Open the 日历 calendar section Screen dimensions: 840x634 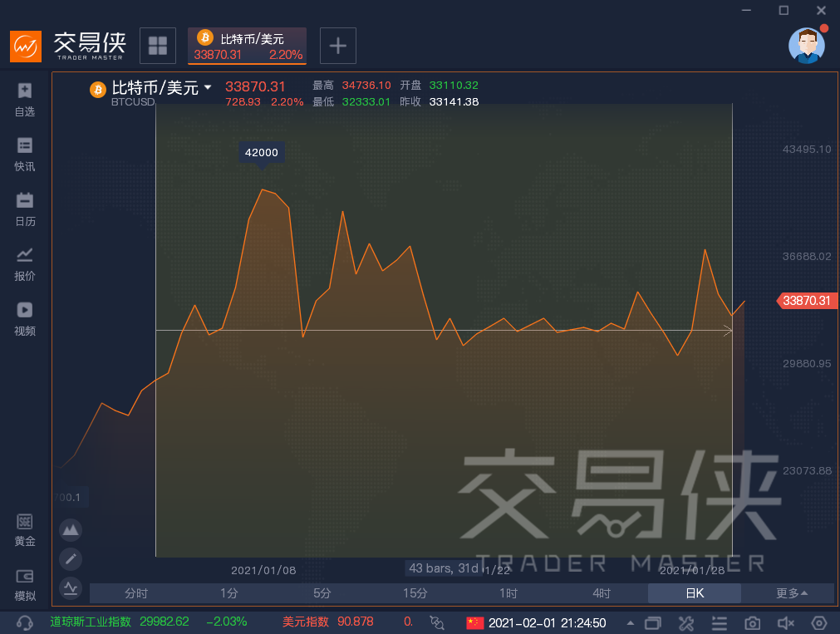pos(25,209)
